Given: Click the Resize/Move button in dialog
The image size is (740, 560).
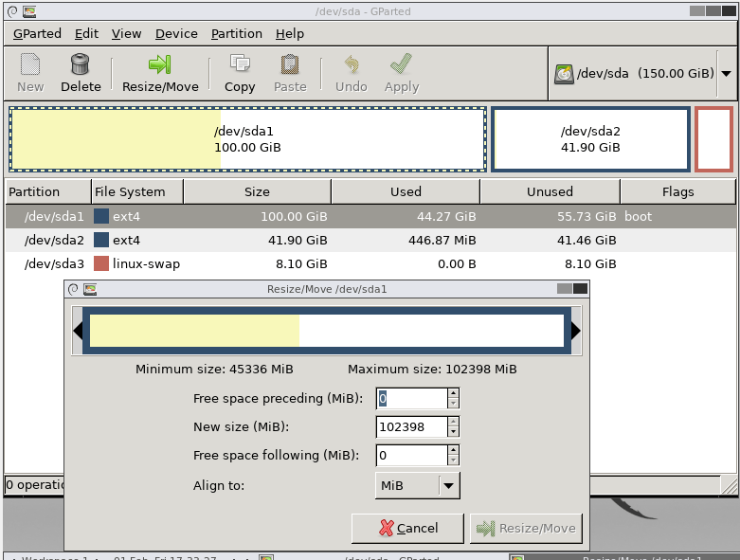Looking at the screenshot, I should click(x=526, y=529).
